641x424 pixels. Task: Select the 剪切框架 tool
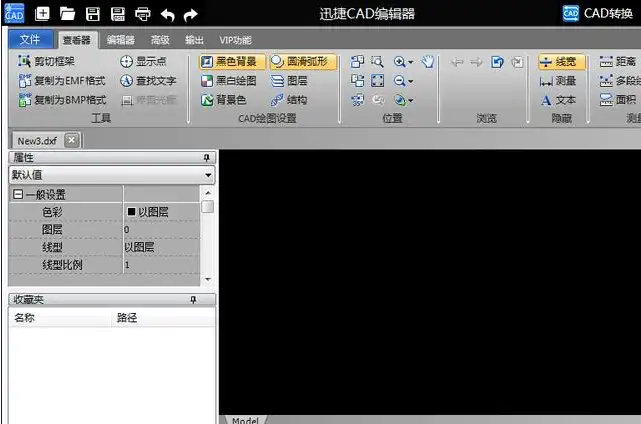pos(46,61)
